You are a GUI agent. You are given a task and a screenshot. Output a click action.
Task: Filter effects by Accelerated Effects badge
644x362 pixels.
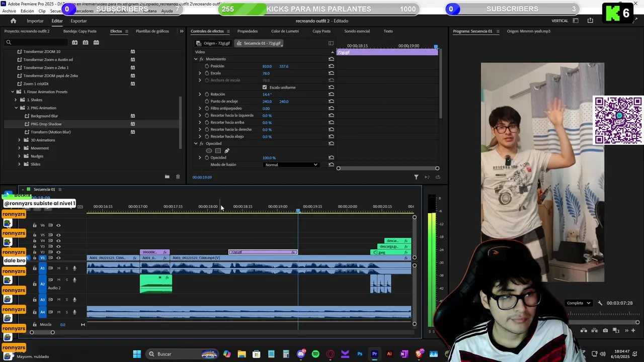[74, 42]
